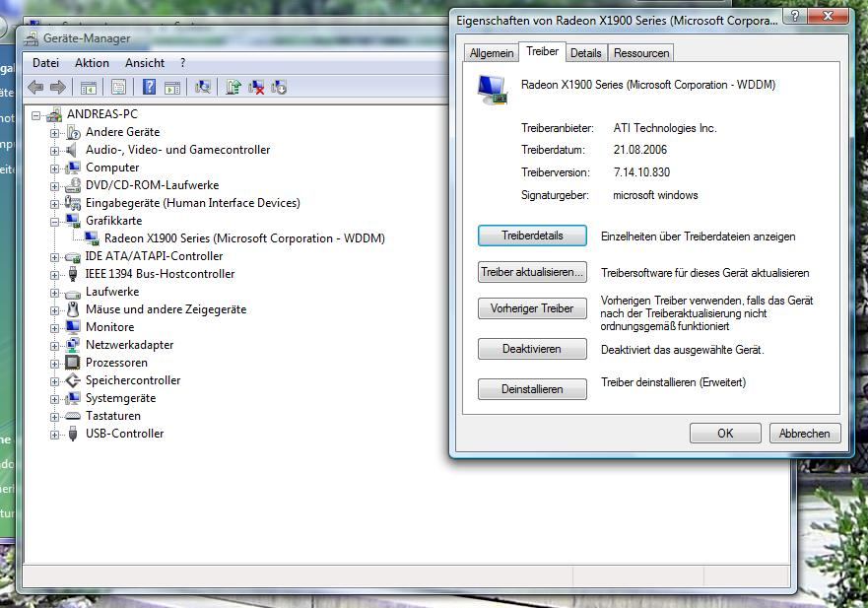The height and width of the screenshot is (608, 868).
Task: Switch to the Allgemein tab
Action: pos(491,53)
